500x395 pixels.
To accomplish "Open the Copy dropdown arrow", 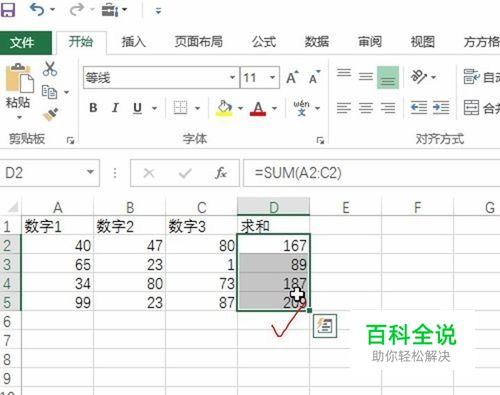I will coord(66,92).
